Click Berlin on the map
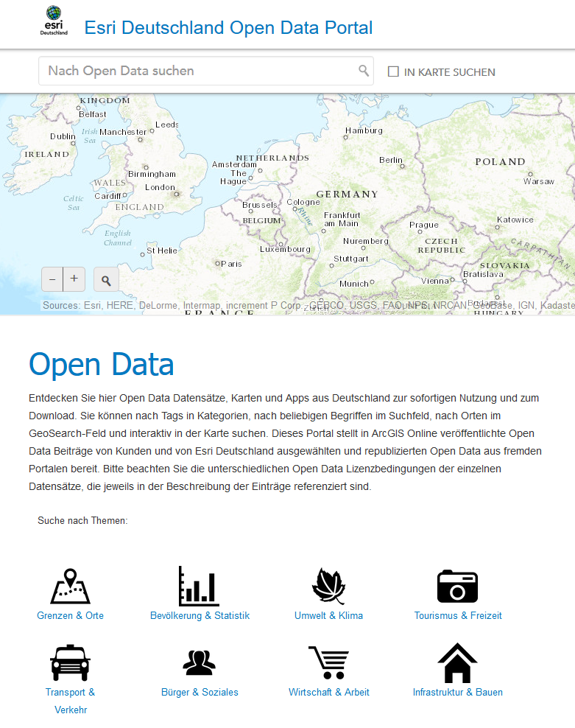The width and height of the screenshot is (575, 728). [391, 160]
